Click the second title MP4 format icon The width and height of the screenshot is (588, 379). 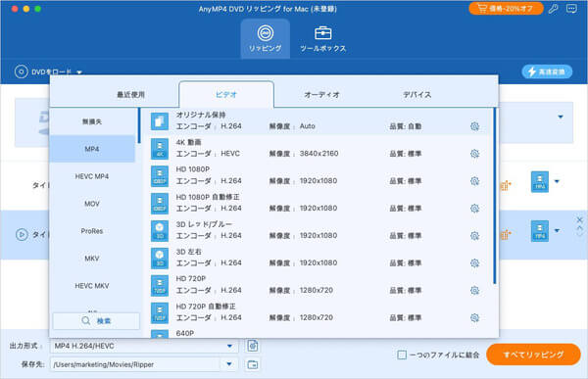tap(540, 231)
